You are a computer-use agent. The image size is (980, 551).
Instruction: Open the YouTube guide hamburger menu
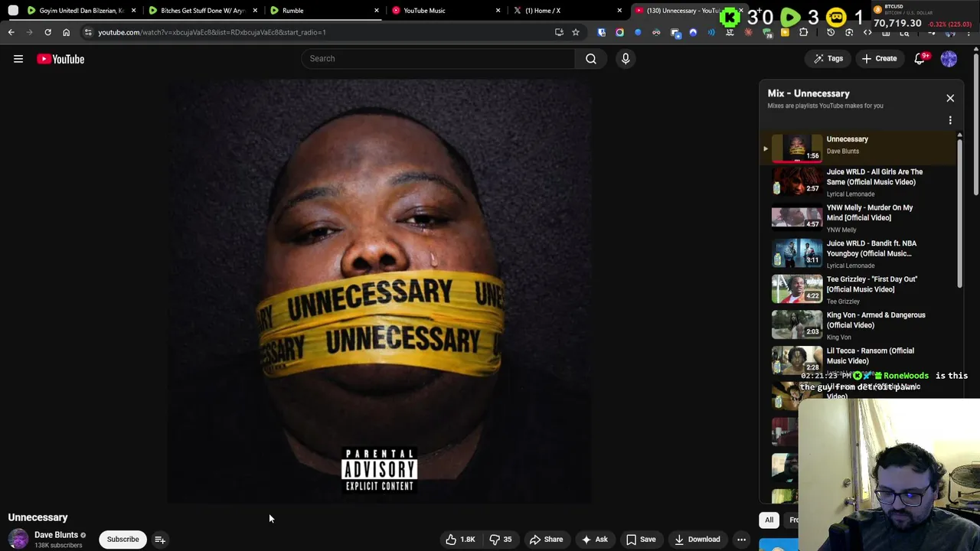18,59
